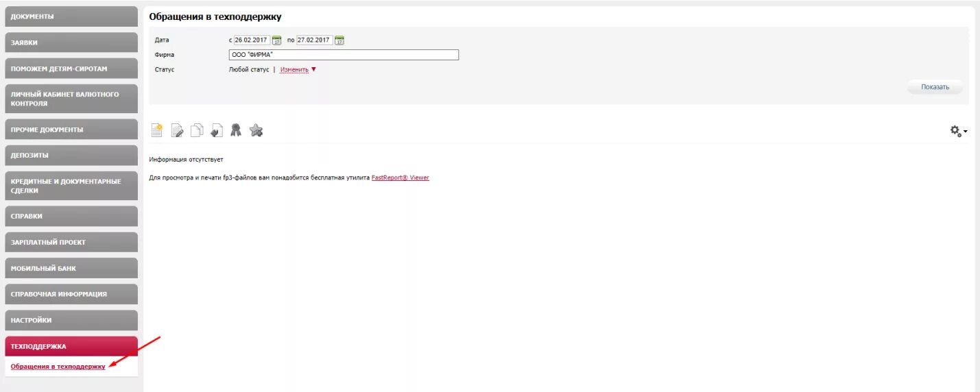Open the gear settings dropdown
This screenshot has width=980, height=392.
(958, 130)
